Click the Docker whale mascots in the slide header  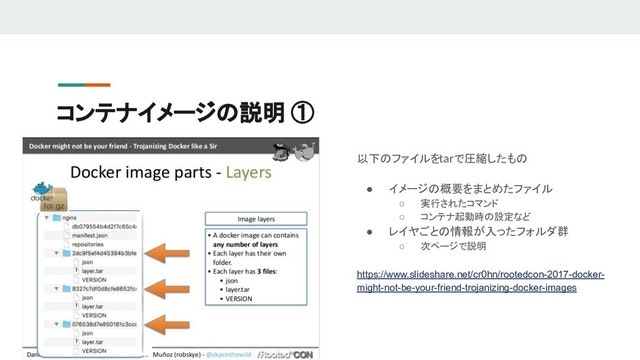coord(294,152)
